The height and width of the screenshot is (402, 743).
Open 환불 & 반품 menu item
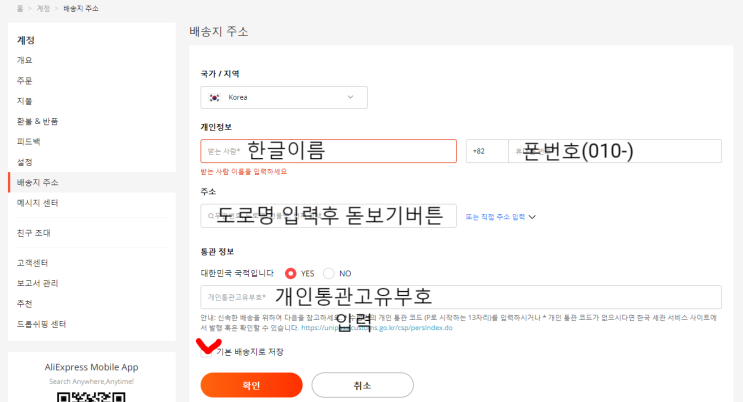(x=38, y=121)
